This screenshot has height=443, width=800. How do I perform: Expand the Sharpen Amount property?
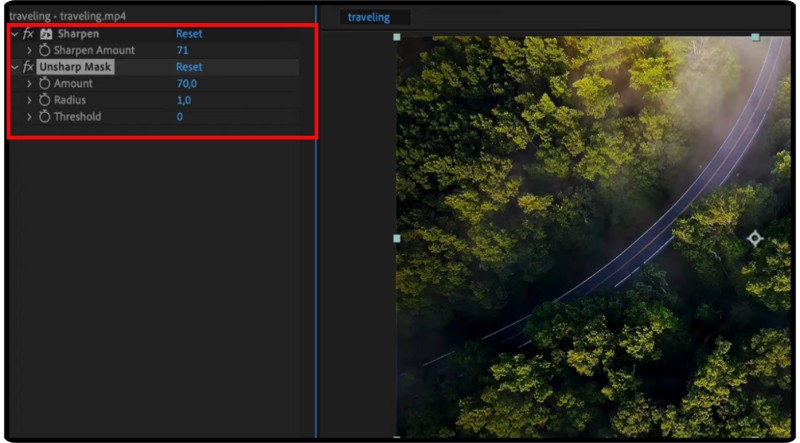click(x=29, y=50)
